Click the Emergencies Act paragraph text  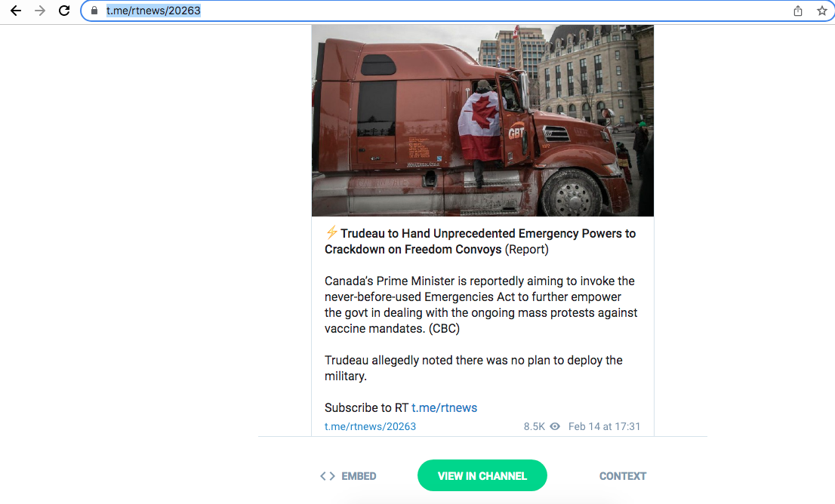481,304
